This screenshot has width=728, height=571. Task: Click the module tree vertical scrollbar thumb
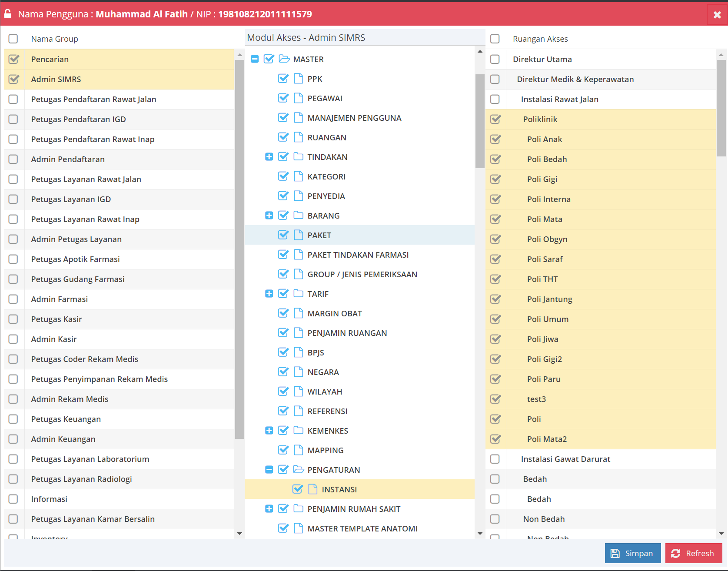click(x=479, y=121)
